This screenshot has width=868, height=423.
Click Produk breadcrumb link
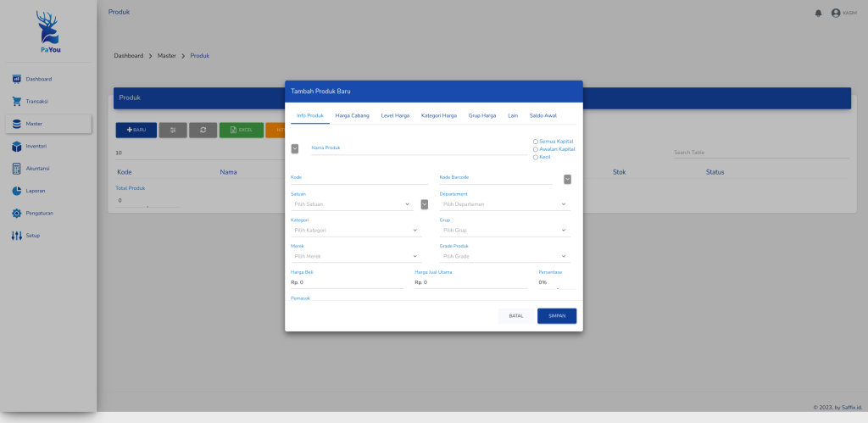pyautogui.click(x=200, y=56)
